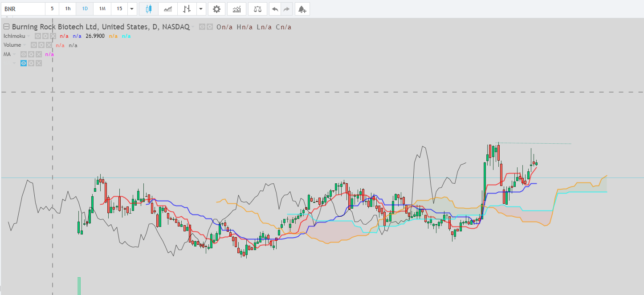Toggle the highlighted blue eye on unnamed indicator
Viewport: 644px width, 295px height.
coord(24,63)
